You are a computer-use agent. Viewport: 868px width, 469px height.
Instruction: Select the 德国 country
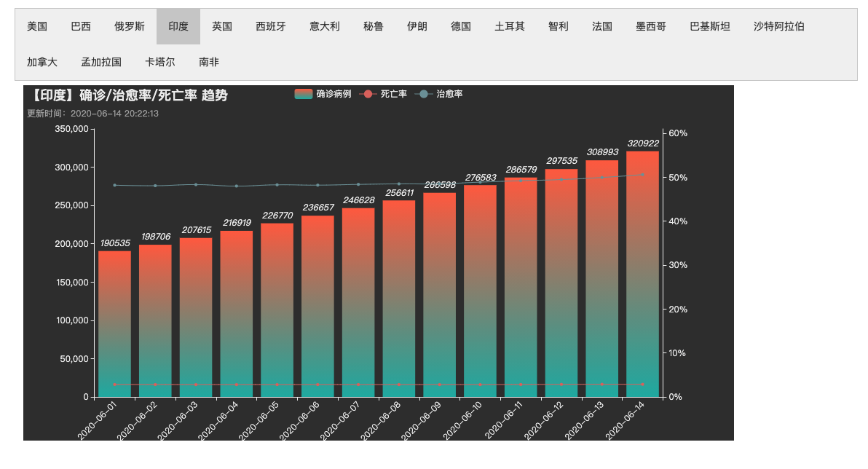(x=463, y=26)
